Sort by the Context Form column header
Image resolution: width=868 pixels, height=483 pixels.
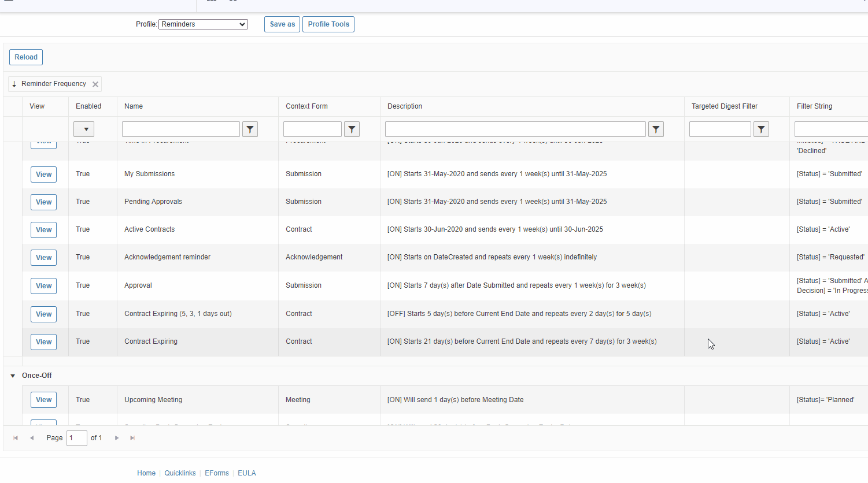(x=306, y=106)
